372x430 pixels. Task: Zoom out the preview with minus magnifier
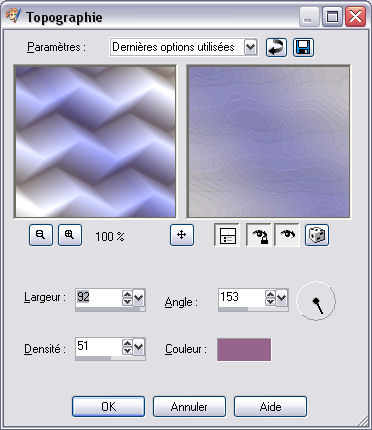(x=41, y=235)
